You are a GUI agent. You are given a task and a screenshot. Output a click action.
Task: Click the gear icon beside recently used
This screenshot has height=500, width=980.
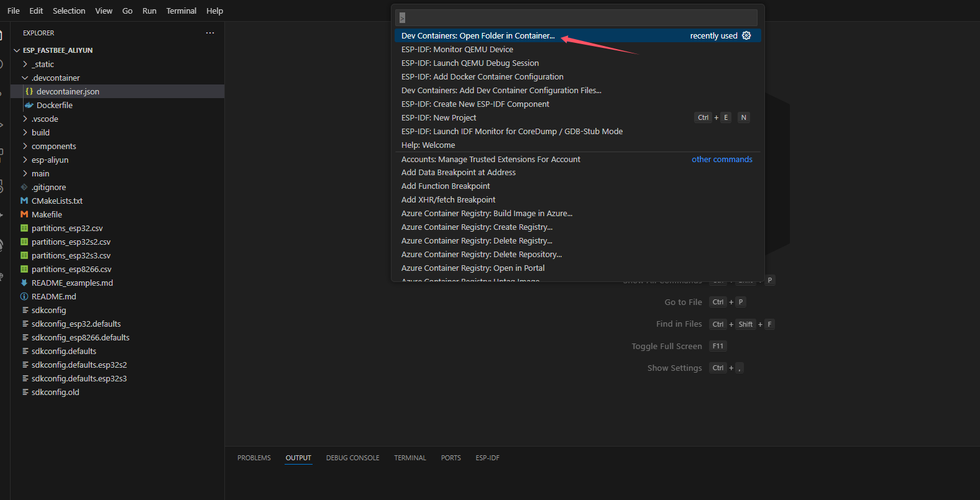746,35
